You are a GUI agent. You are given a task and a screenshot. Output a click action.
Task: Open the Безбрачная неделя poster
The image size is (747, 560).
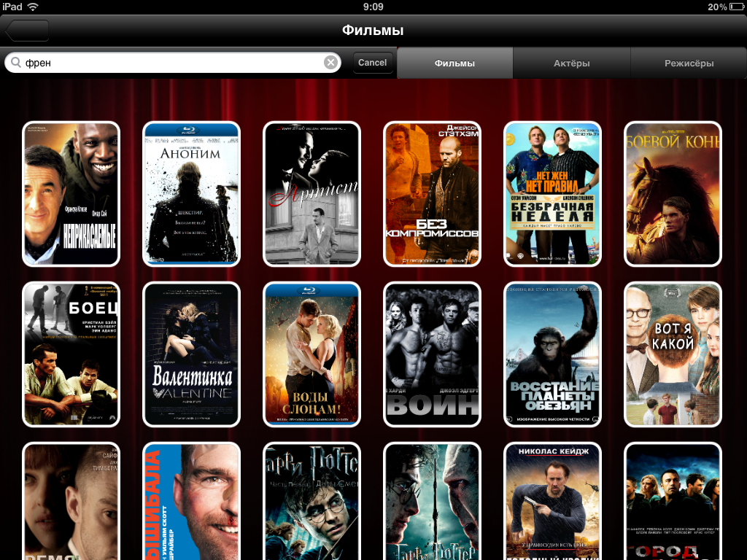point(553,194)
